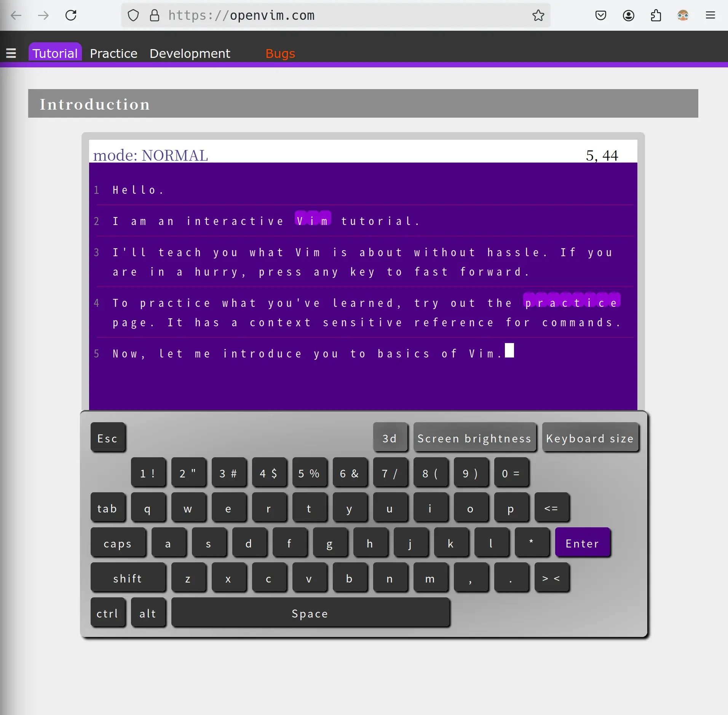Image resolution: width=728 pixels, height=715 pixels.
Task: Open the hamburger sidebar menu on the page
Action: point(11,53)
